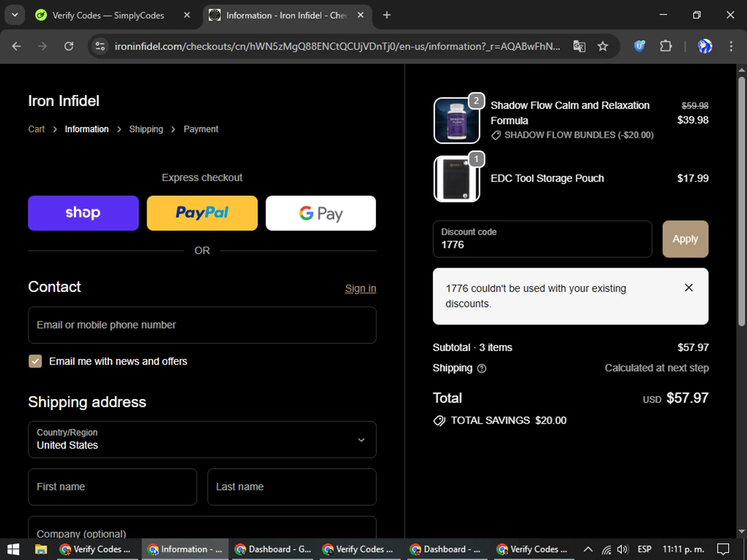Open the Chrome profile avatar
This screenshot has width=747, height=560.
pos(705,46)
